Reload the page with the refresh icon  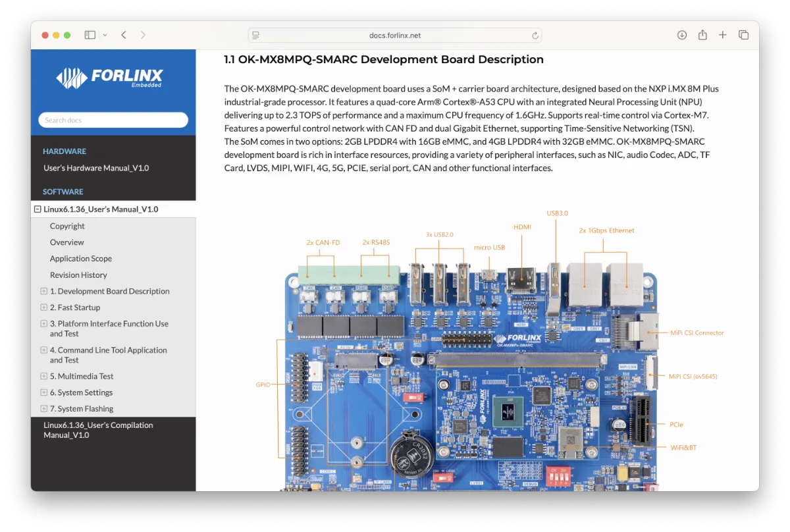tap(535, 35)
